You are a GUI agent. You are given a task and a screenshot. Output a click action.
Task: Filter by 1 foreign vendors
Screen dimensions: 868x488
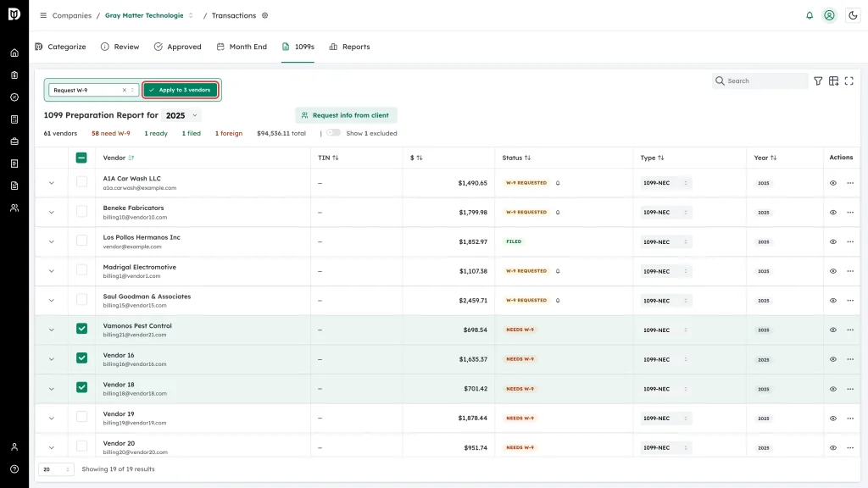(229, 133)
